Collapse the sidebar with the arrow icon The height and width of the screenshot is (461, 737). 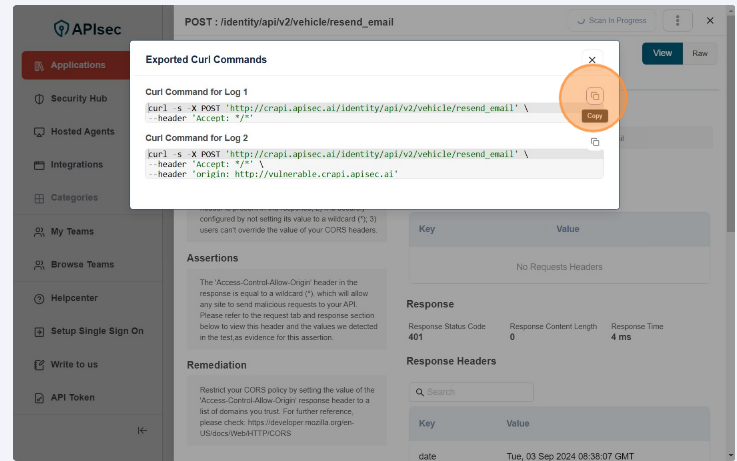pos(142,430)
